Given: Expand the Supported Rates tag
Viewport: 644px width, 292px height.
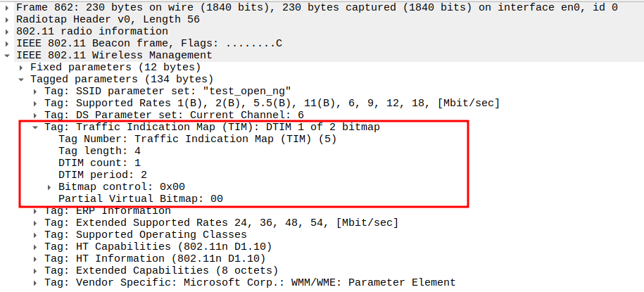Looking at the screenshot, I should pos(36,103).
